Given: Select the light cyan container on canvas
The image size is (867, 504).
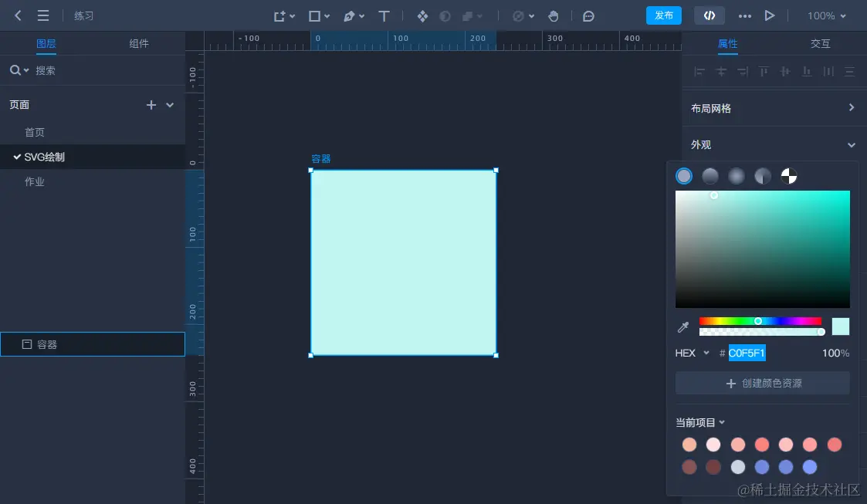Looking at the screenshot, I should click(x=403, y=262).
